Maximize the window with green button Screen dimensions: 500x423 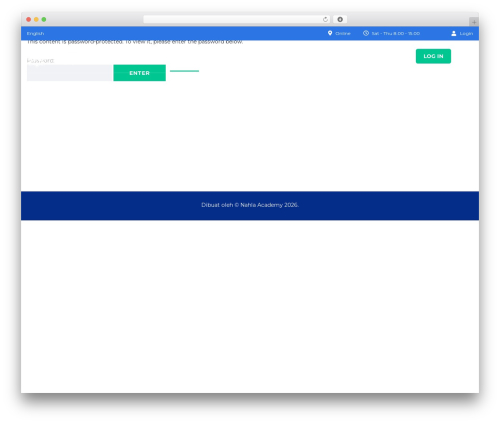click(x=44, y=19)
